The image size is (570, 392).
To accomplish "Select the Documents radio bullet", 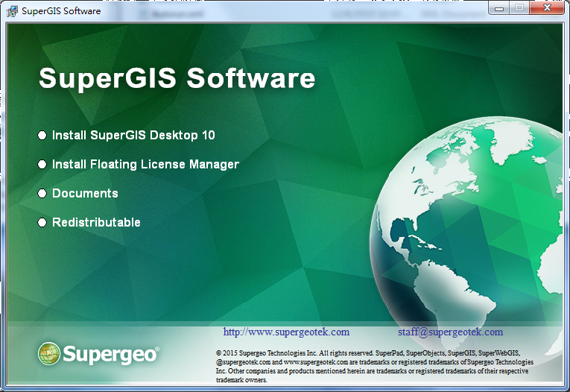I will tap(42, 194).
